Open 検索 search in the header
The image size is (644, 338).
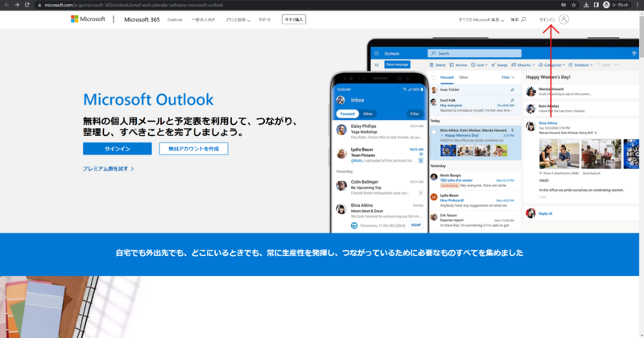pos(518,19)
